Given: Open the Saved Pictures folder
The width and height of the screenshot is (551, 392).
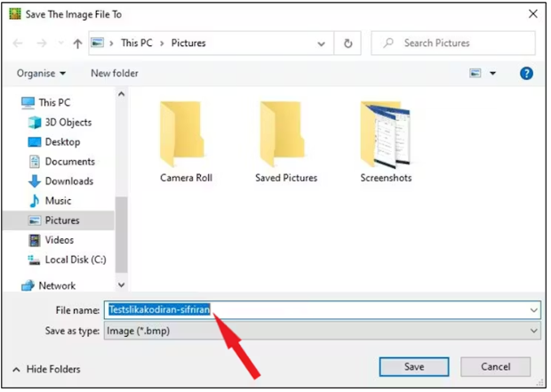Looking at the screenshot, I should (285, 140).
